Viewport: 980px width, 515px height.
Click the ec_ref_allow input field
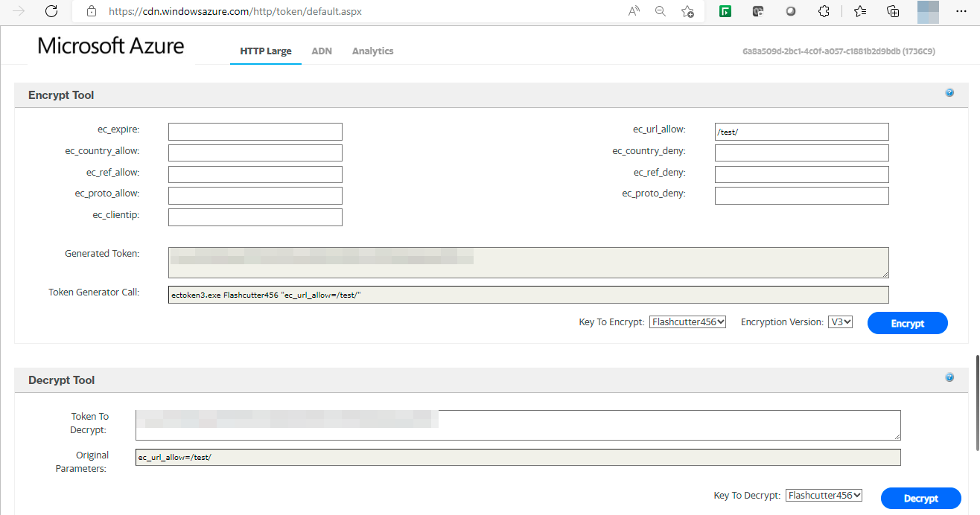pos(255,174)
